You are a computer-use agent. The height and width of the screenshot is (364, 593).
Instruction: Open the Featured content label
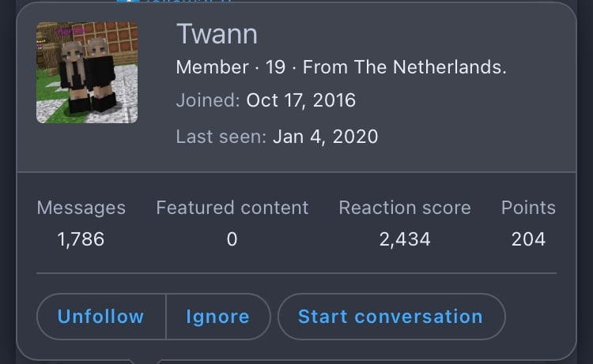point(232,208)
